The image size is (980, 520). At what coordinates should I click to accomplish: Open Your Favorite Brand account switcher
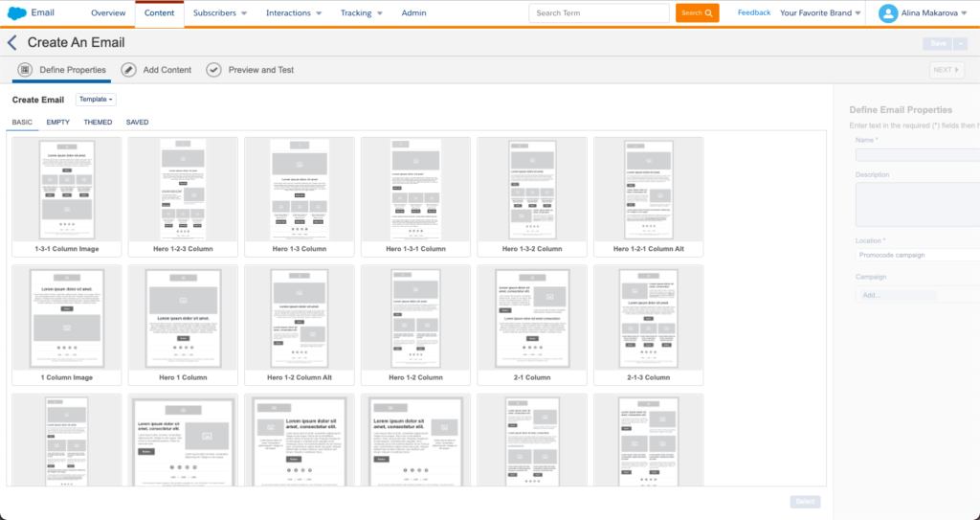coord(820,13)
